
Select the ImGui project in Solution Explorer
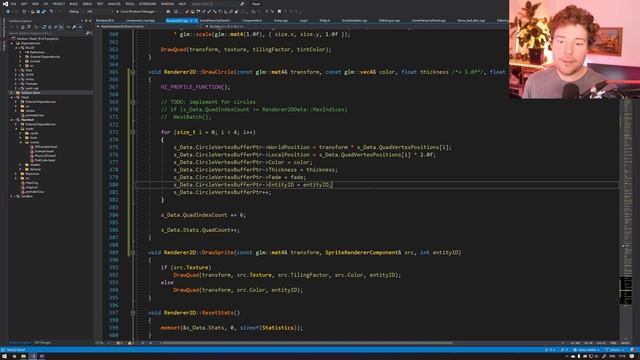click(x=29, y=79)
